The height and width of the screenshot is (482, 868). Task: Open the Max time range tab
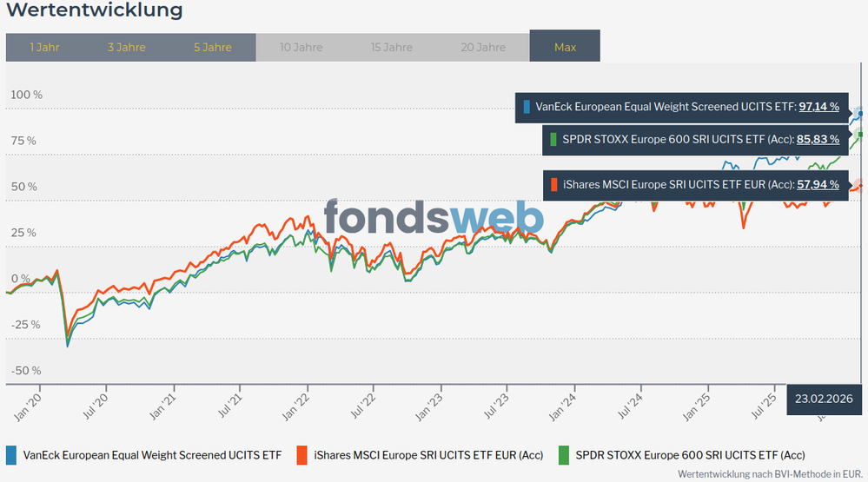(x=565, y=46)
